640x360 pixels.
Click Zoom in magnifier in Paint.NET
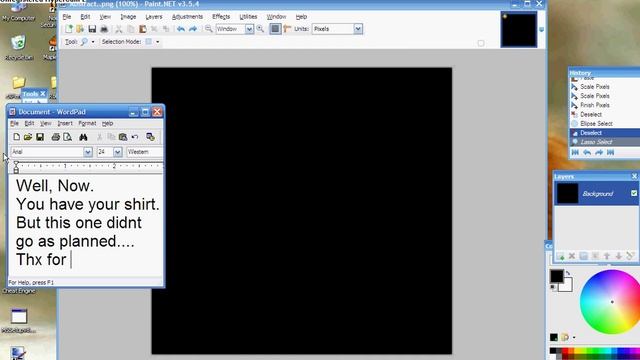(x=260, y=29)
